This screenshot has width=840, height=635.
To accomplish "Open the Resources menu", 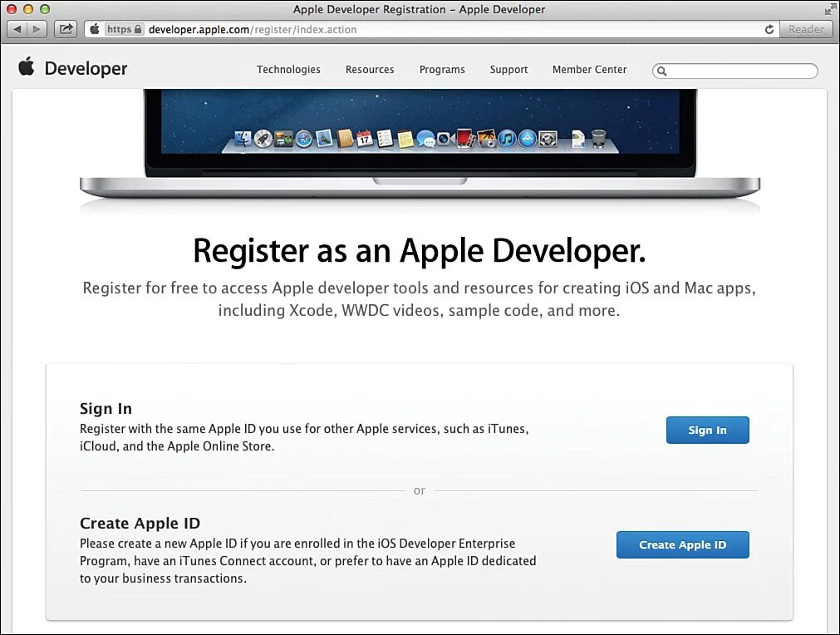I will point(370,70).
